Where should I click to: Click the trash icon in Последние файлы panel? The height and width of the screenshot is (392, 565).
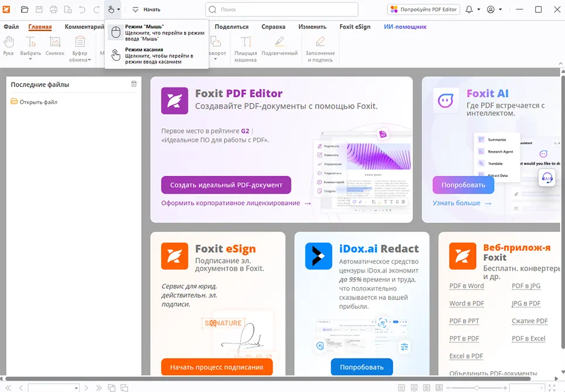click(x=134, y=84)
